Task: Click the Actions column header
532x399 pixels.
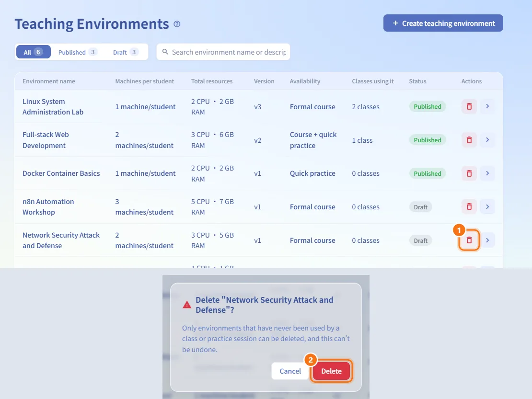Action: (471, 81)
